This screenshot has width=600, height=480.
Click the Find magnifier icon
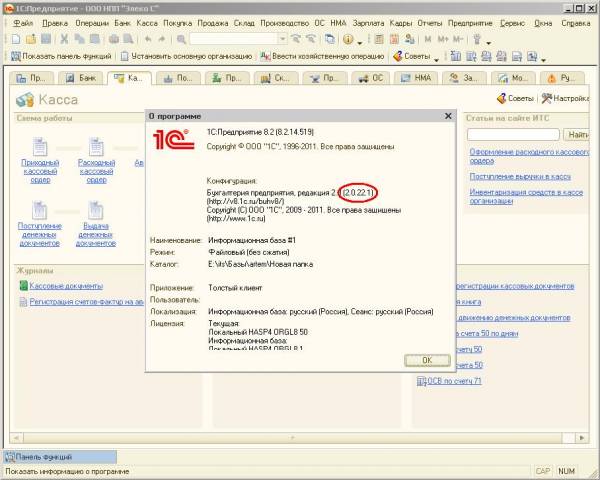pyautogui.click(x=181, y=39)
